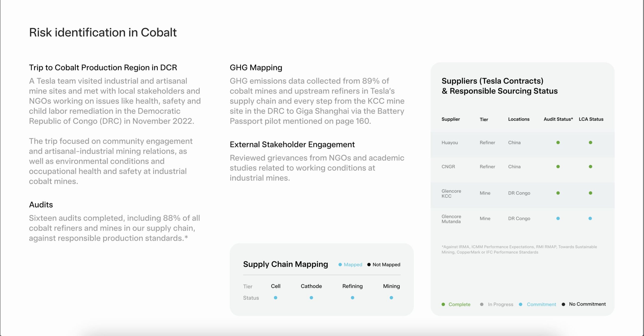Click Glencore KCC's Audit Status dot
The height and width of the screenshot is (336, 644).
pos(558,193)
